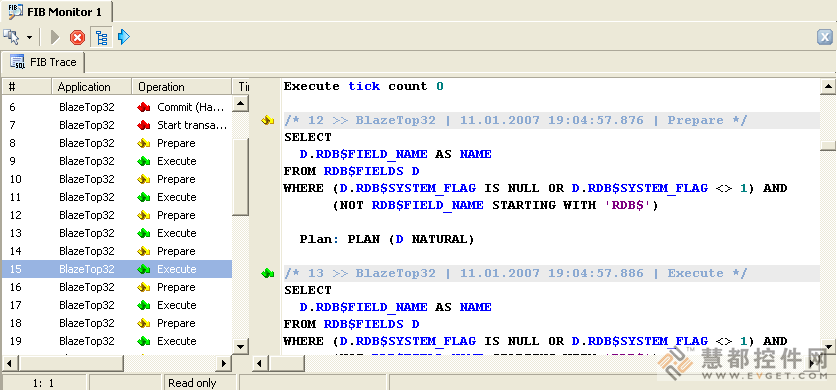Click green Execute icon in row 9
The image size is (837, 391).
pos(144,161)
